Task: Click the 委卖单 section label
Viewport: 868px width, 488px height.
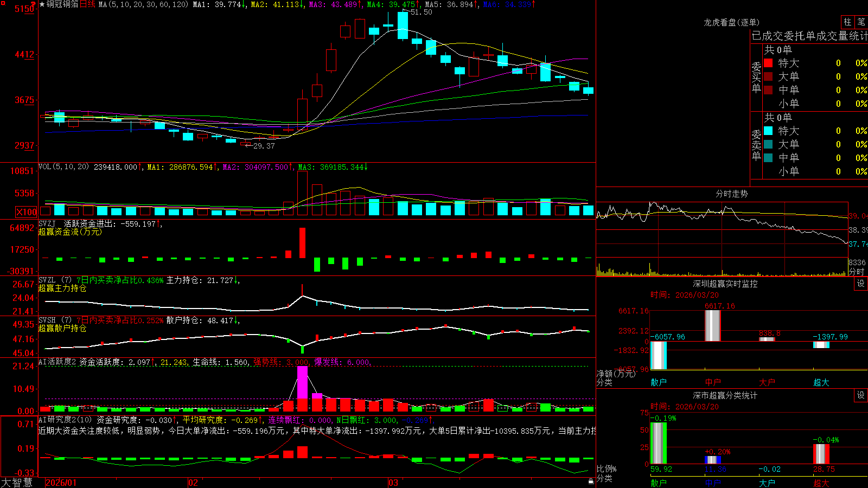Action: 756,145
